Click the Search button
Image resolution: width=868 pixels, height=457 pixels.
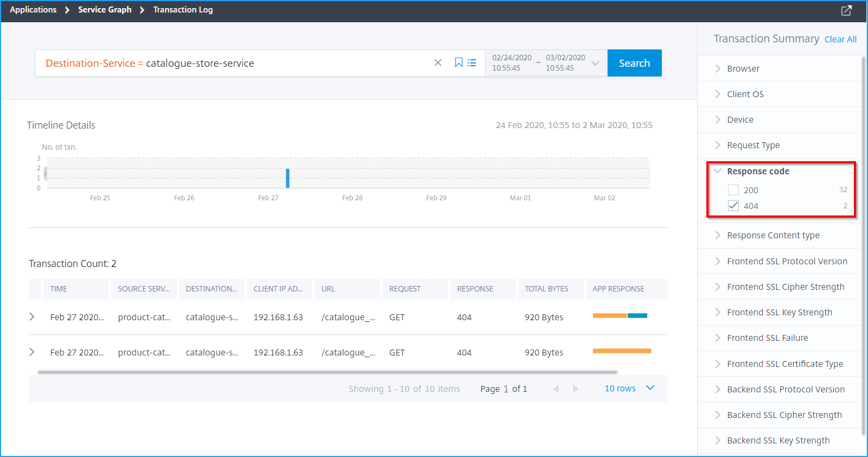pyautogui.click(x=634, y=63)
